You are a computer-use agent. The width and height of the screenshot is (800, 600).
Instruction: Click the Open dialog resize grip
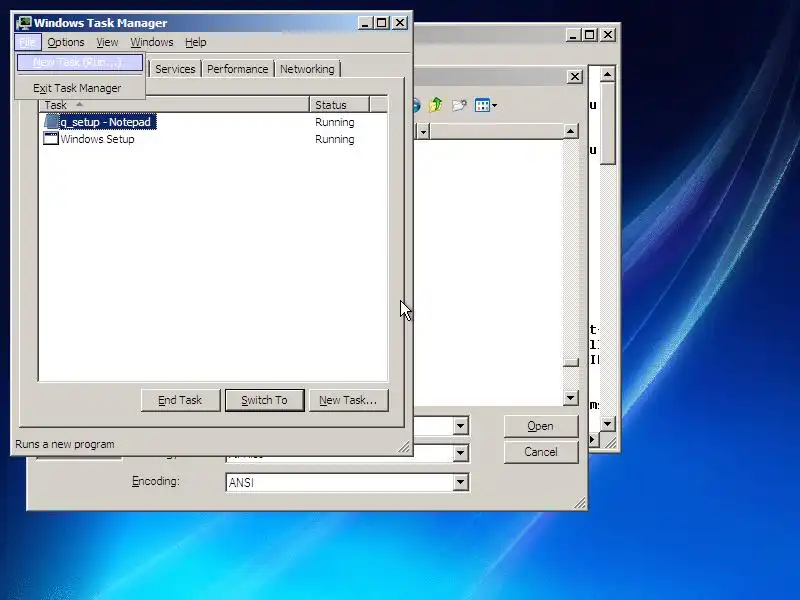tap(580, 503)
